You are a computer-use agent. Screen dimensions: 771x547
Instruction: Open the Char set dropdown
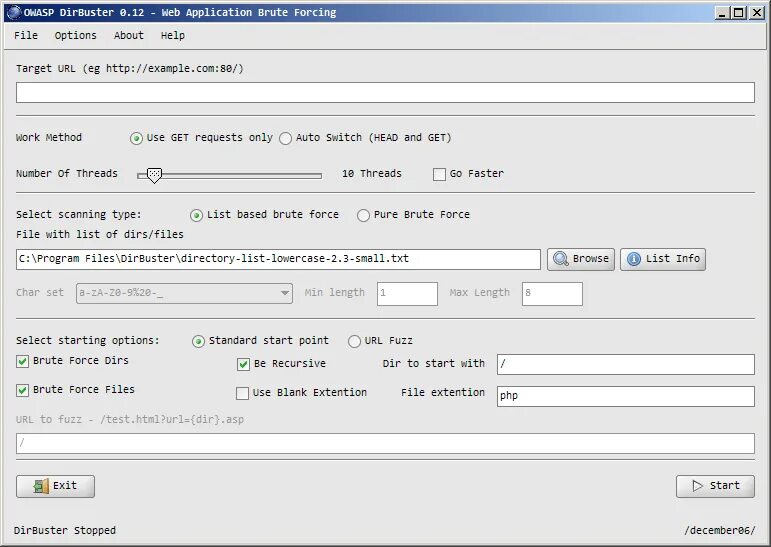pyautogui.click(x=184, y=293)
